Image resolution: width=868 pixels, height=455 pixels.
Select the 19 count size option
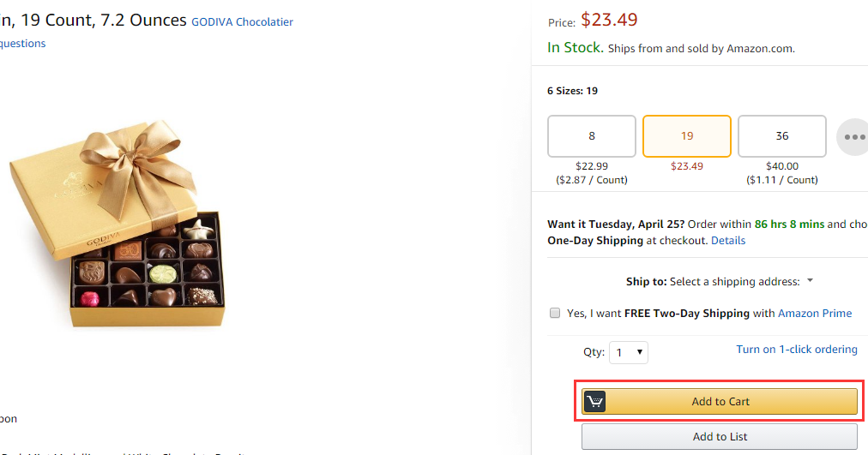[687, 136]
